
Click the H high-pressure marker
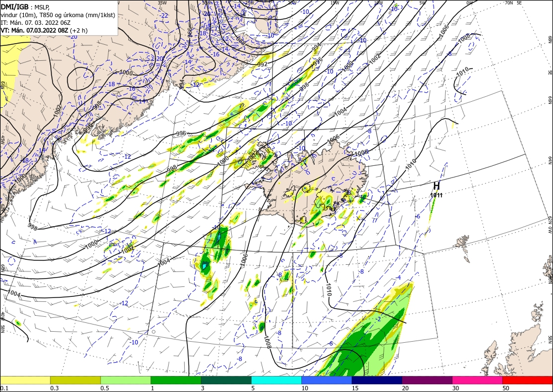tap(436, 186)
